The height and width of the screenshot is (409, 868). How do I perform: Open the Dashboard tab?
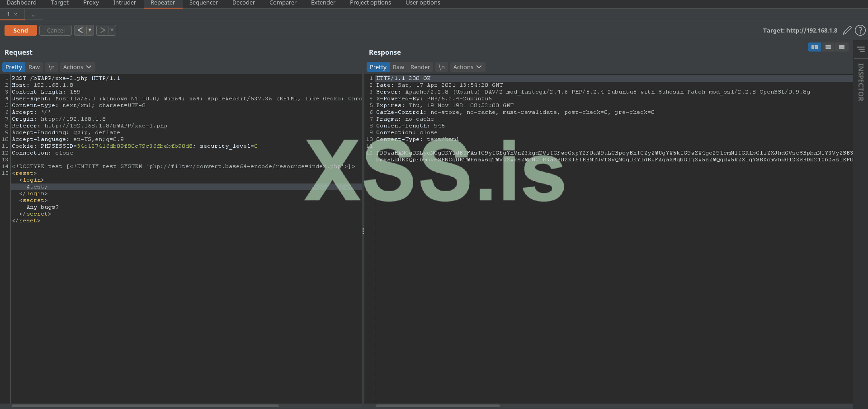pos(22,3)
